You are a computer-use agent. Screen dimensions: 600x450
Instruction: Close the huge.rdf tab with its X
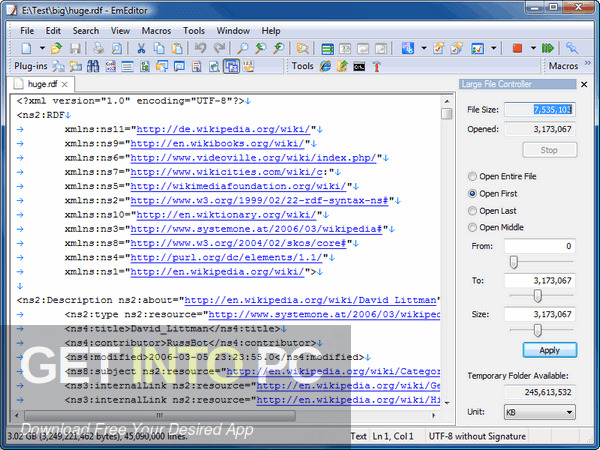65,84
